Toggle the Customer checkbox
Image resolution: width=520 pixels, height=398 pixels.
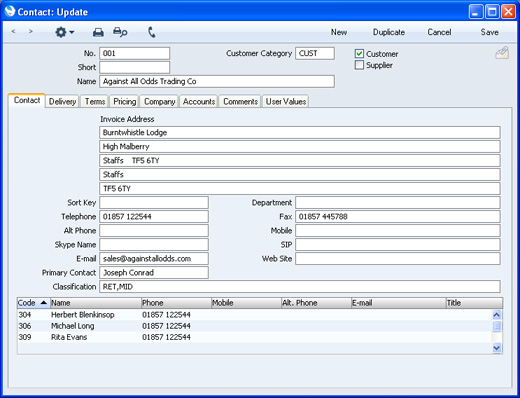click(x=359, y=54)
